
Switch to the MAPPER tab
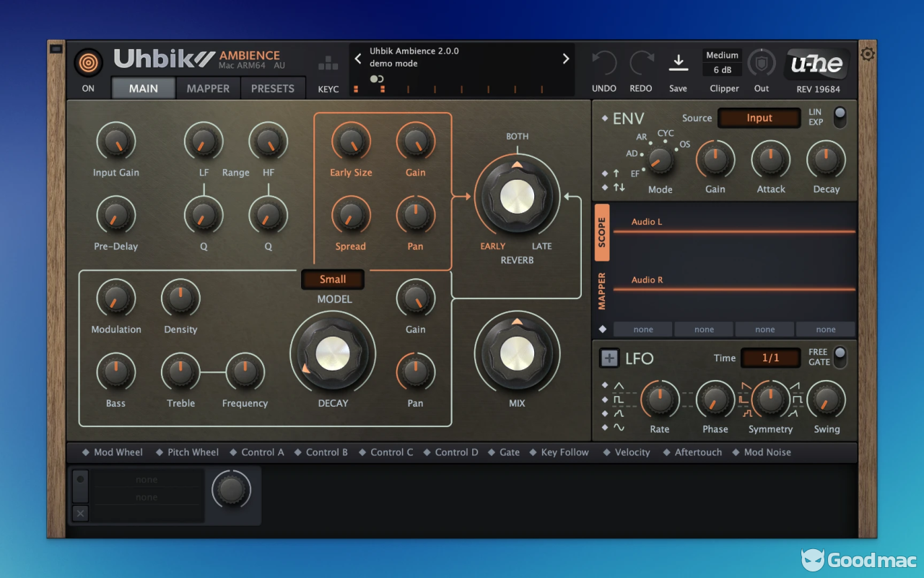point(208,88)
